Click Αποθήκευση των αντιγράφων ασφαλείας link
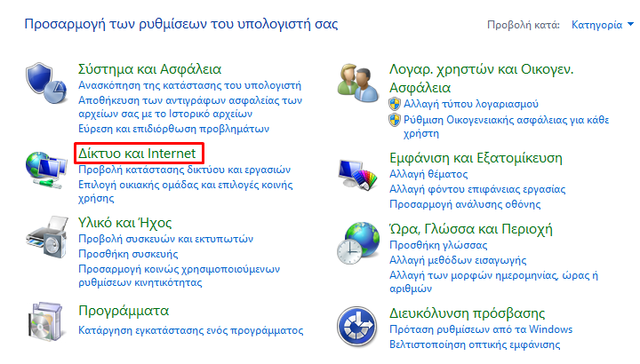Viewport: 640px width, 364px height. tap(190, 107)
